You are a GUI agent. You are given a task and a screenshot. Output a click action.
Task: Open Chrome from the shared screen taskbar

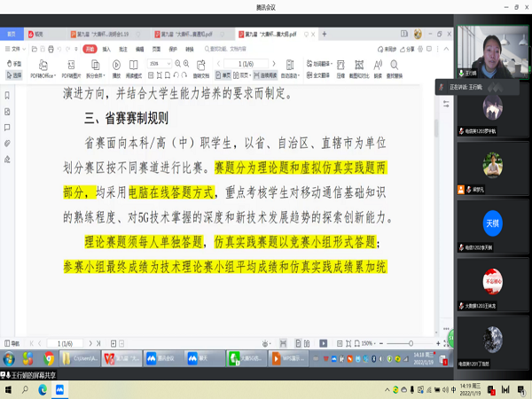49,358
